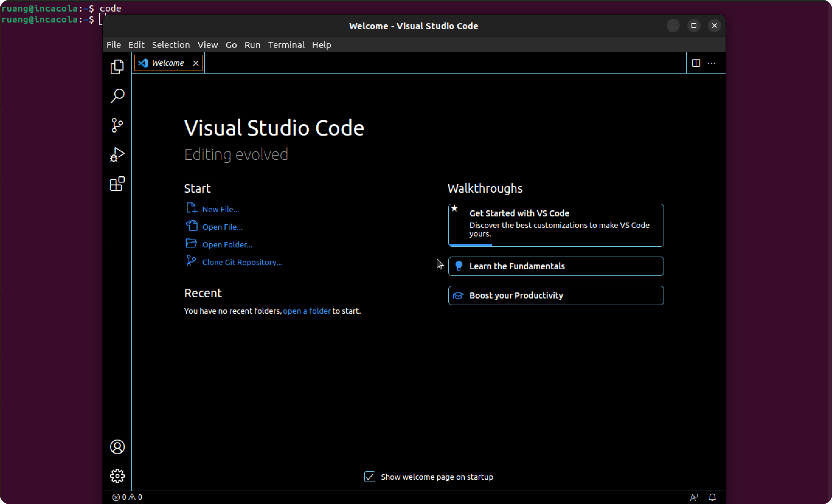Open the Manage gear icon

click(x=117, y=476)
